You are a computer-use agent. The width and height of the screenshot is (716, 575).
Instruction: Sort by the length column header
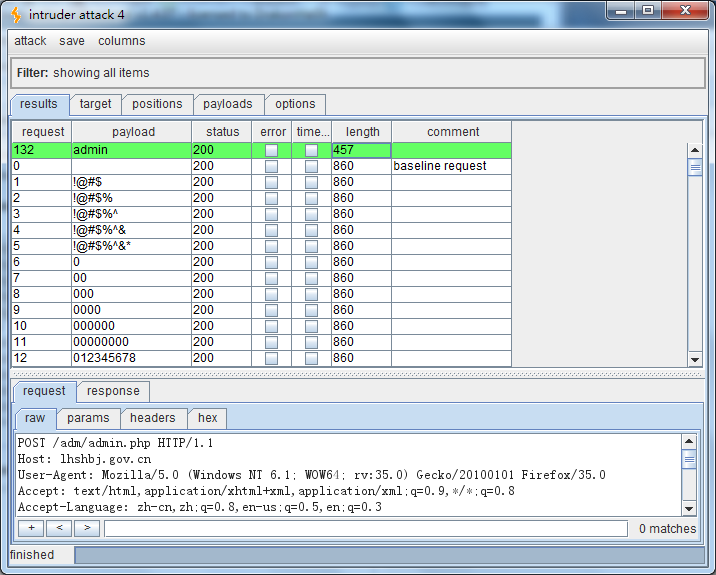coord(362,132)
